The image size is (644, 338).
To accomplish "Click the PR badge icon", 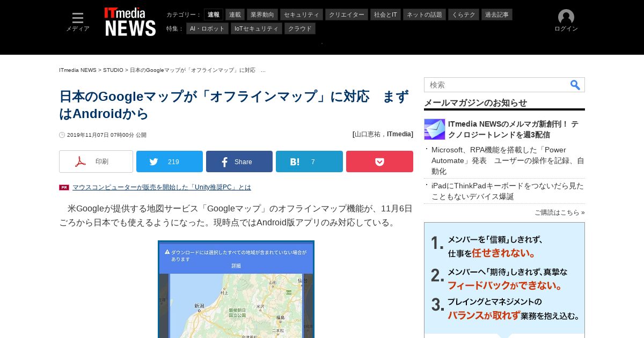I will (64, 187).
